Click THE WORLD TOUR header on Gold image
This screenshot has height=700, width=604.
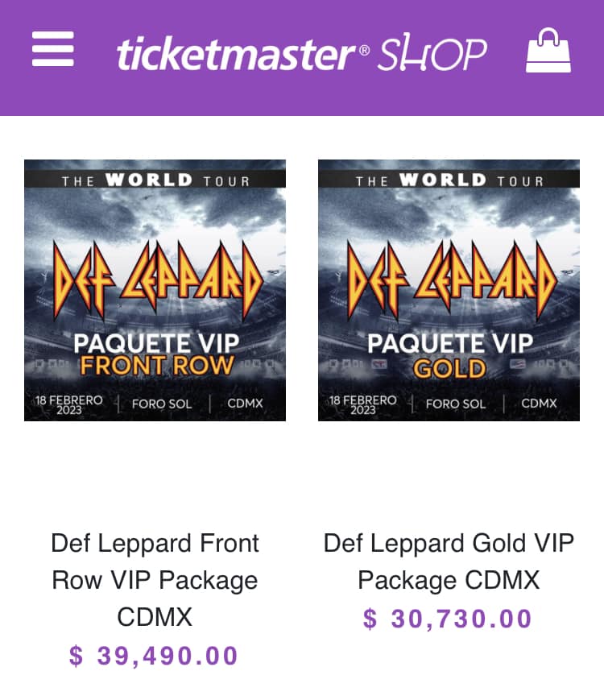tap(449, 180)
